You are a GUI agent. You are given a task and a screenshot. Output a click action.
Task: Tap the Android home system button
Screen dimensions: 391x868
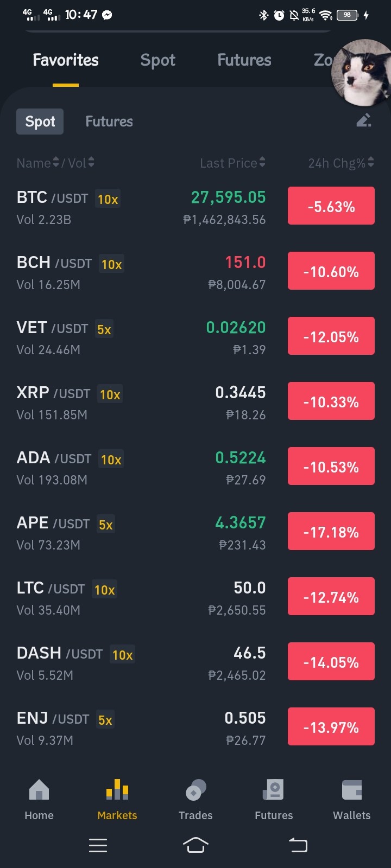click(x=195, y=845)
